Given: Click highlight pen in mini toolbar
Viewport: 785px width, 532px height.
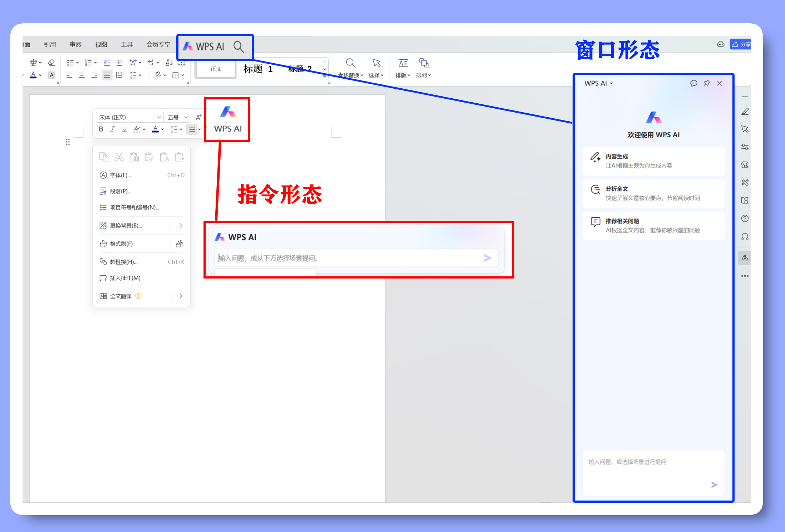Looking at the screenshot, I should click(137, 129).
